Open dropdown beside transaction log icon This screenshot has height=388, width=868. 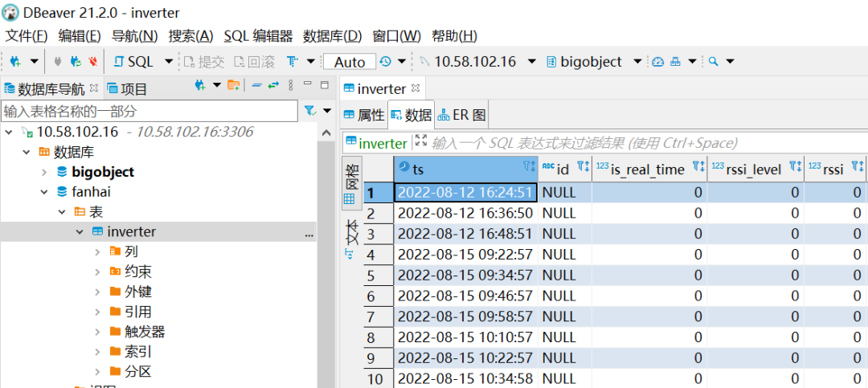click(402, 61)
